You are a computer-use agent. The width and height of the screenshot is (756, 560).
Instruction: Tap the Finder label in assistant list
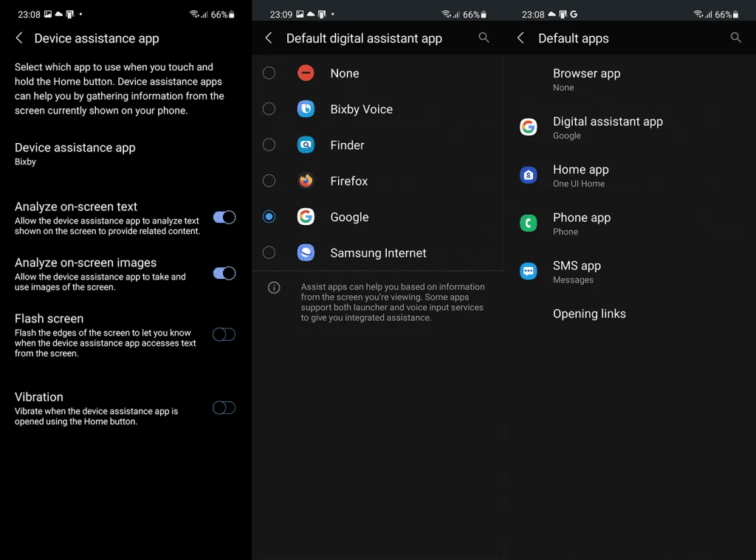347,145
